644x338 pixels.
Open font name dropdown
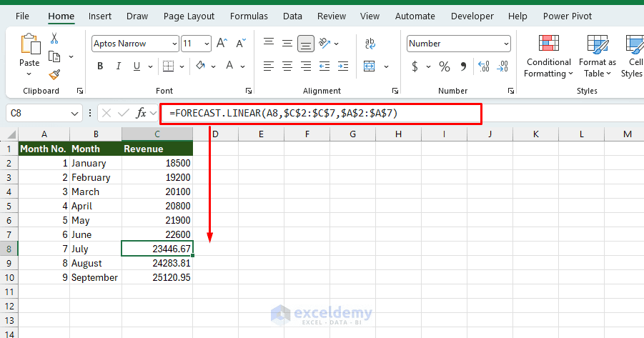pos(174,44)
